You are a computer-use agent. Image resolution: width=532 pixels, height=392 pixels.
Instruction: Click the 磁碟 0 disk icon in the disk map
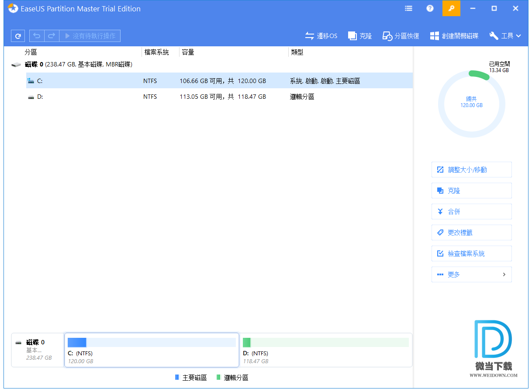[x=18, y=343]
